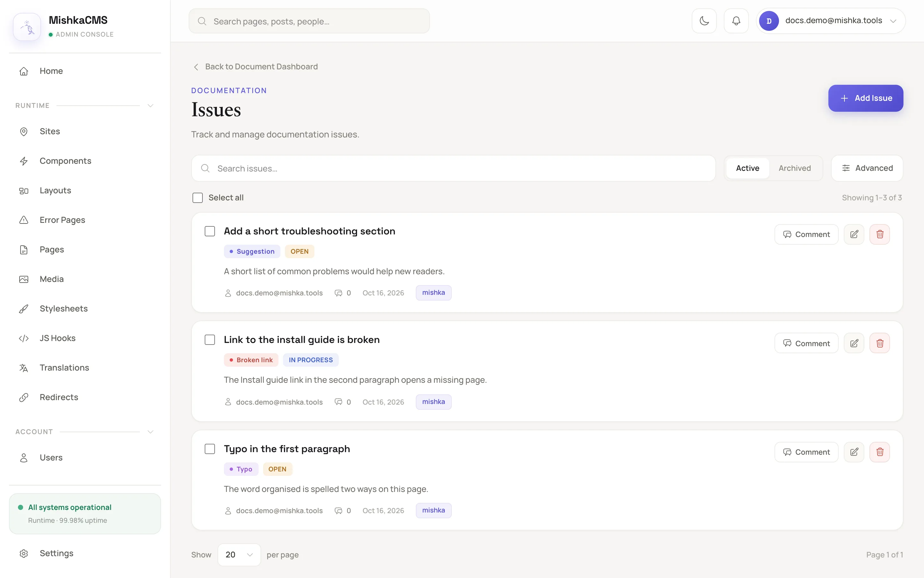Delete the first paragraph typo issue
This screenshot has height=578, width=924.
(x=880, y=452)
